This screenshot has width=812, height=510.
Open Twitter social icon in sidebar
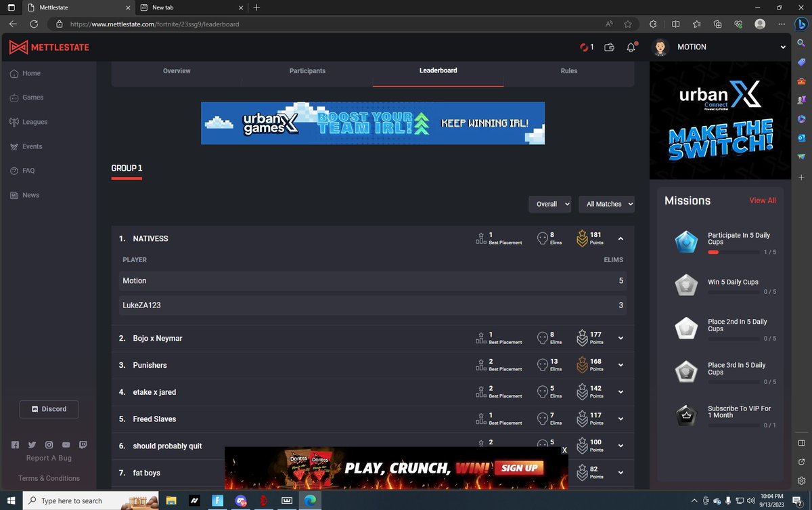click(32, 445)
